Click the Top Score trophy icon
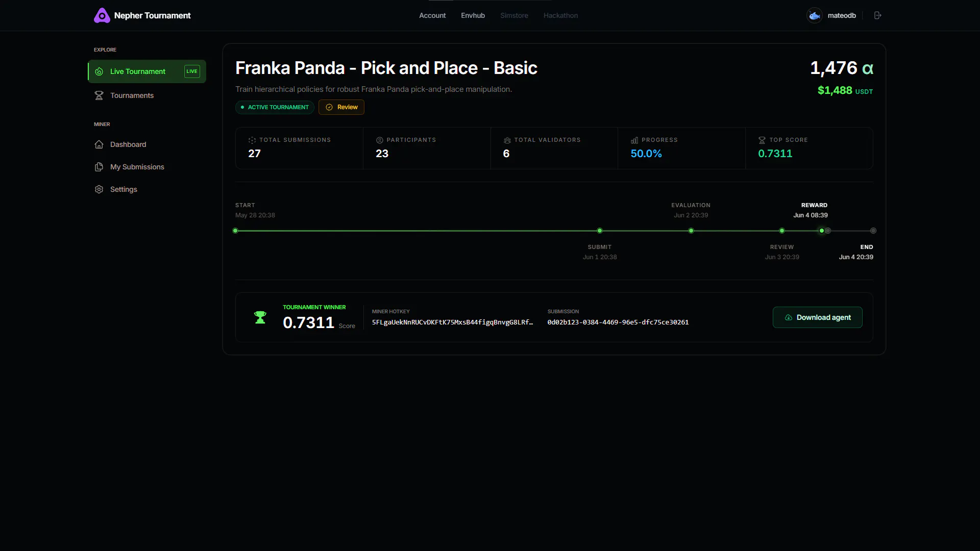Screen dimensions: 980x551 pos(762,140)
